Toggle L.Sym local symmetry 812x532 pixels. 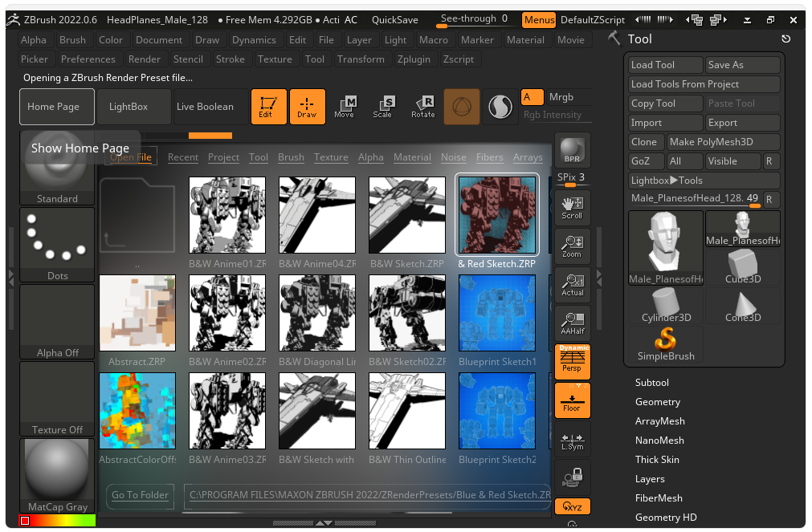click(x=572, y=439)
